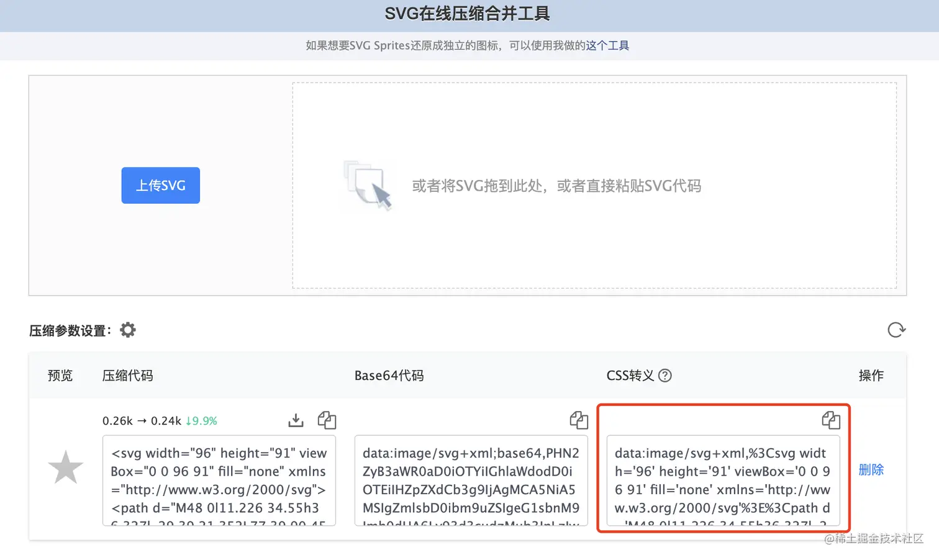Click the ↓9.9% reduction value
939x560 pixels.
click(x=201, y=421)
